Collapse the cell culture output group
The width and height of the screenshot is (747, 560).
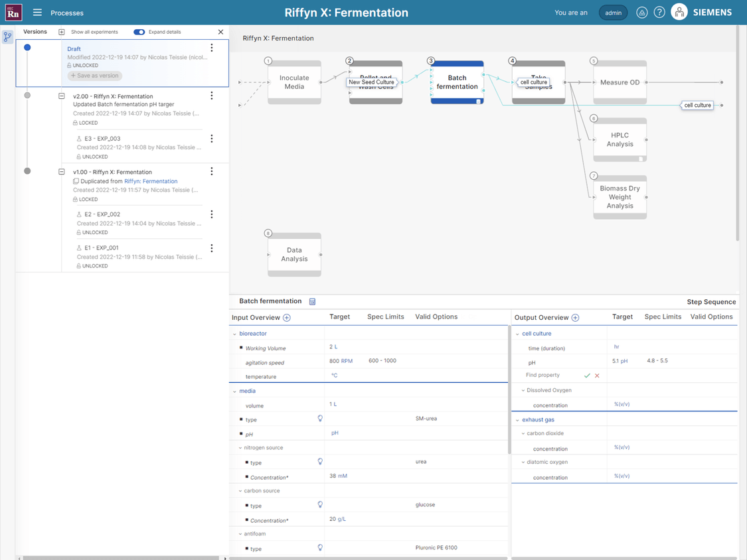pyautogui.click(x=518, y=333)
